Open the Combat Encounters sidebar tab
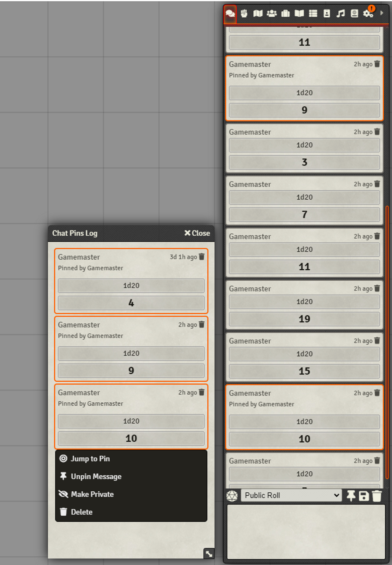 [x=244, y=14]
